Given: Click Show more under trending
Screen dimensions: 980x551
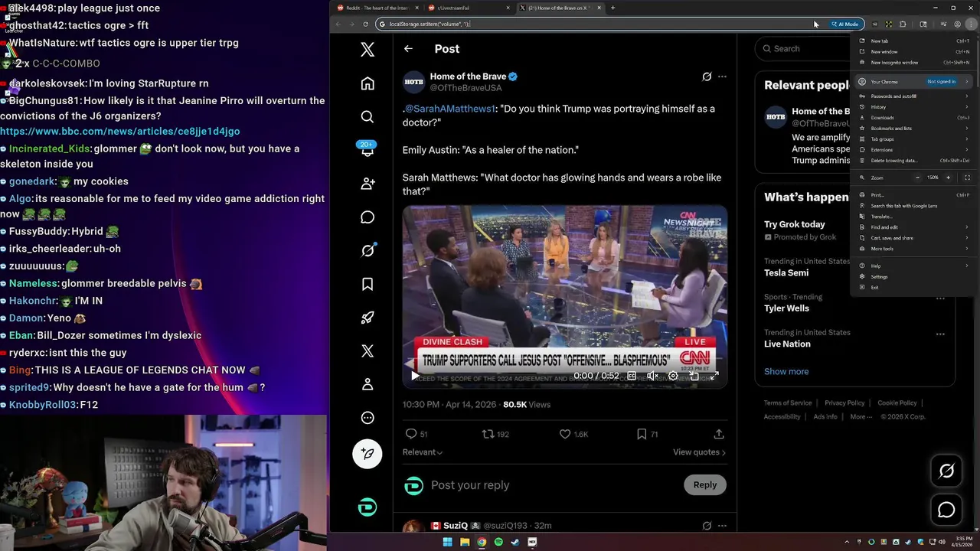Looking at the screenshot, I should coord(786,372).
